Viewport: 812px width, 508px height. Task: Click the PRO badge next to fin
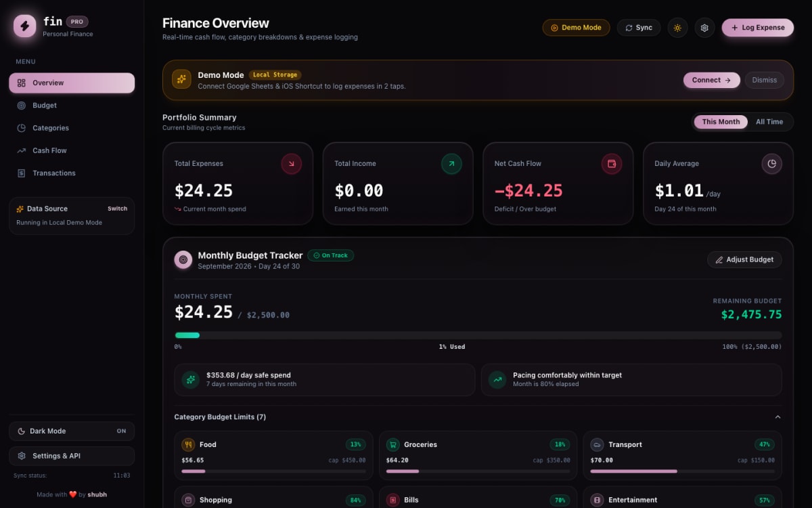tap(77, 22)
